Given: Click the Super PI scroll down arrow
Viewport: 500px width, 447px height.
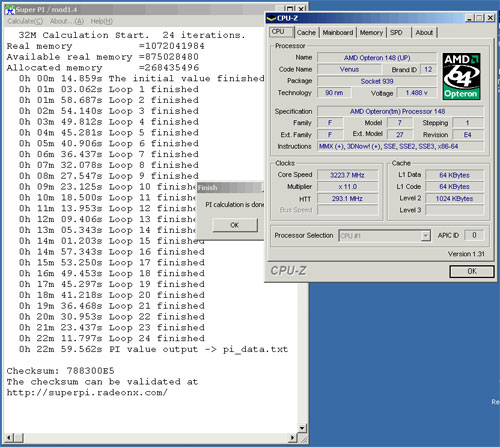Looking at the screenshot, I should click(302, 428).
